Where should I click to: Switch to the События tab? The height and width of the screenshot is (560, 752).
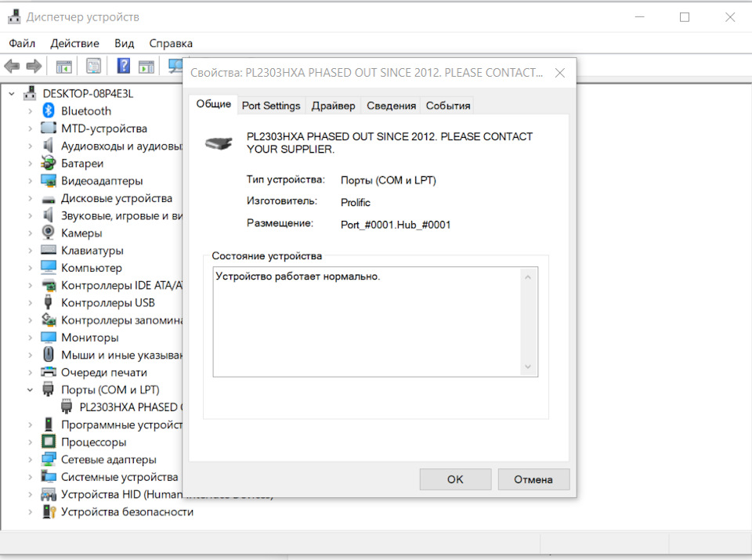click(448, 106)
